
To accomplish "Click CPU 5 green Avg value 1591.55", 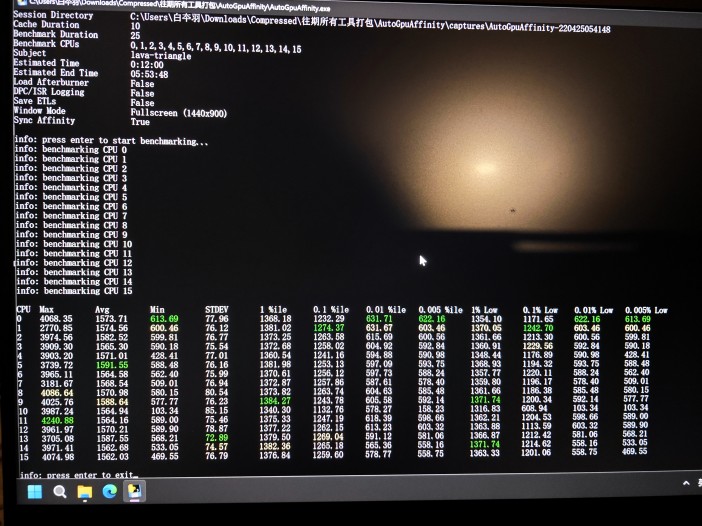I will tap(111, 365).
